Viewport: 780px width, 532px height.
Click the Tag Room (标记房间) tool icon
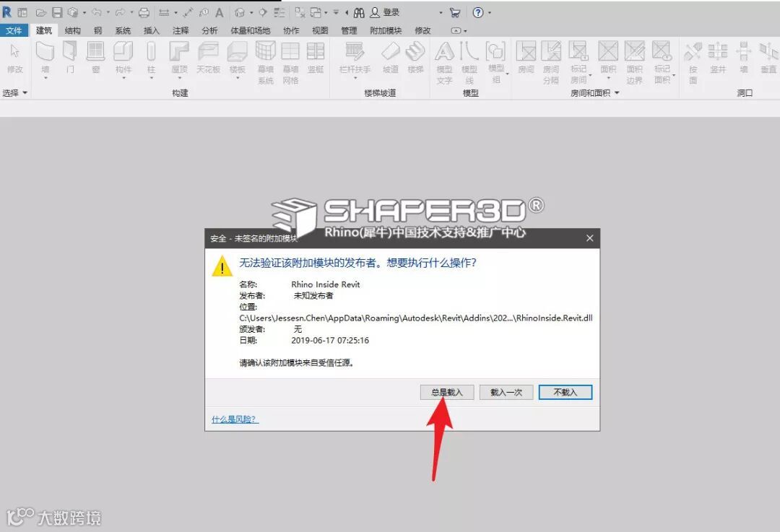pos(578,51)
